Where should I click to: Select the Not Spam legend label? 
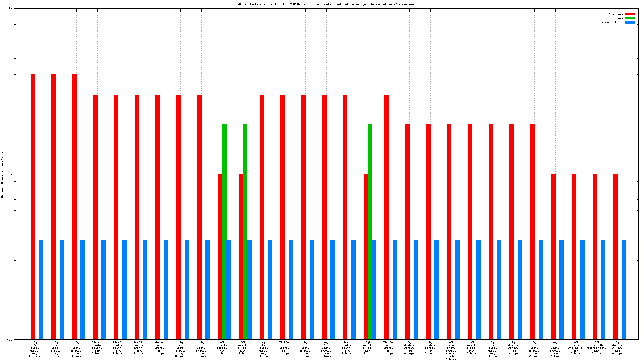click(x=616, y=14)
